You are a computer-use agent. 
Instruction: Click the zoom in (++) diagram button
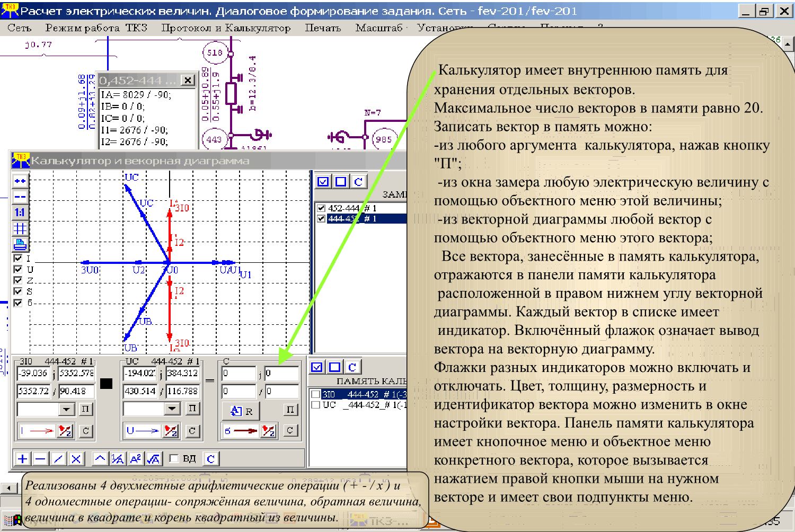(20, 181)
